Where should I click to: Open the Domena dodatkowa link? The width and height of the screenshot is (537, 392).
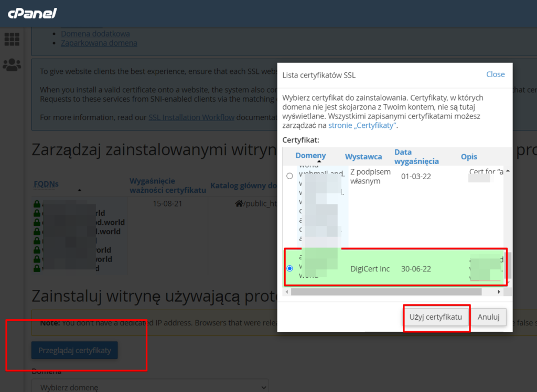tap(95, 34)
